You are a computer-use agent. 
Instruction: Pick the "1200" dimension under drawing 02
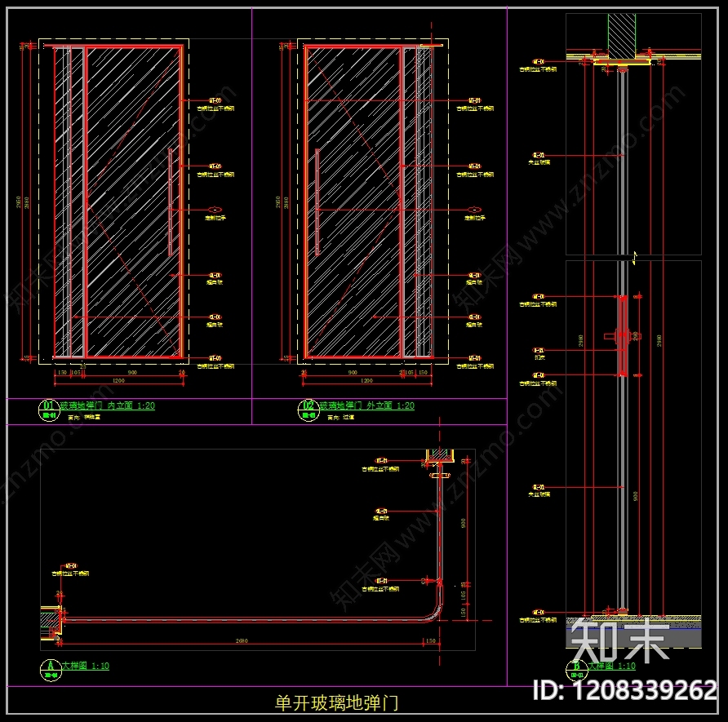(x=366, y=380)
